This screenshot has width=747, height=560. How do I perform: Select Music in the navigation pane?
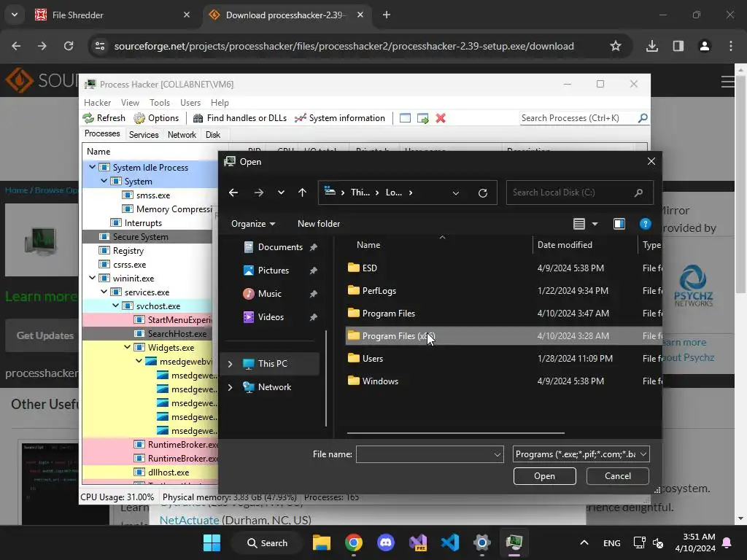270,294
